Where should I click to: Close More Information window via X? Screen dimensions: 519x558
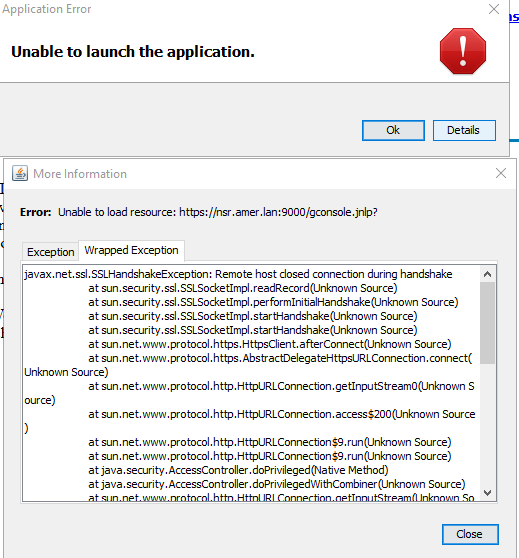[500, 173]
